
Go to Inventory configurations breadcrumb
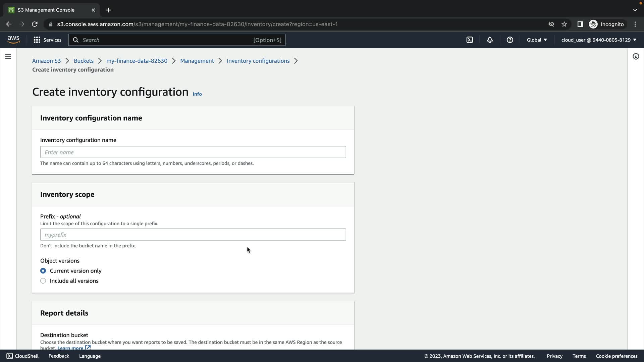258,61
